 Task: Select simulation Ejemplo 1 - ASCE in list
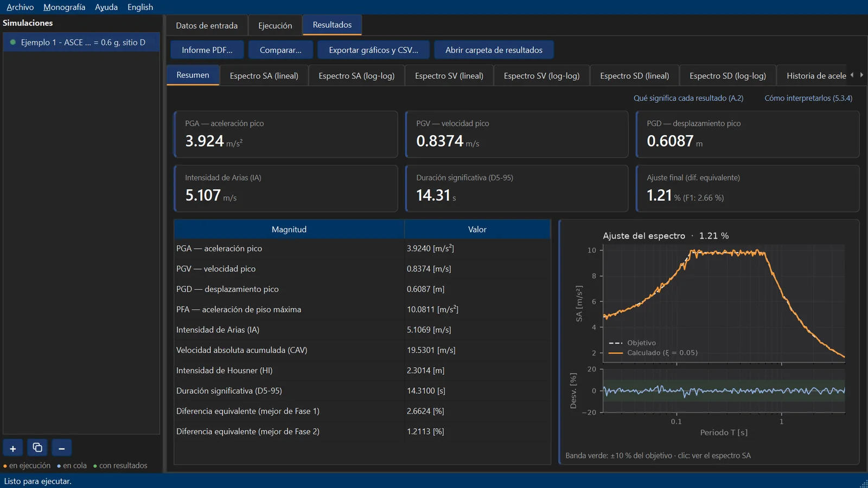(x=81, y=42)
